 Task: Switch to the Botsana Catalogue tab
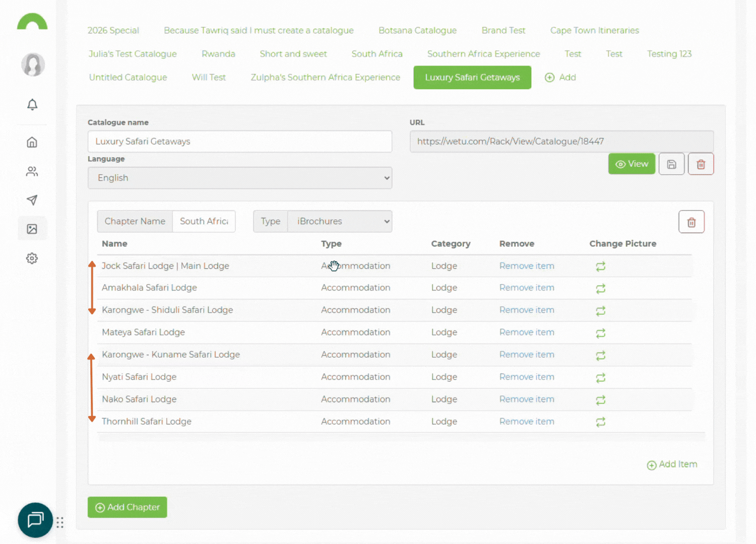(x=417, y=31)
